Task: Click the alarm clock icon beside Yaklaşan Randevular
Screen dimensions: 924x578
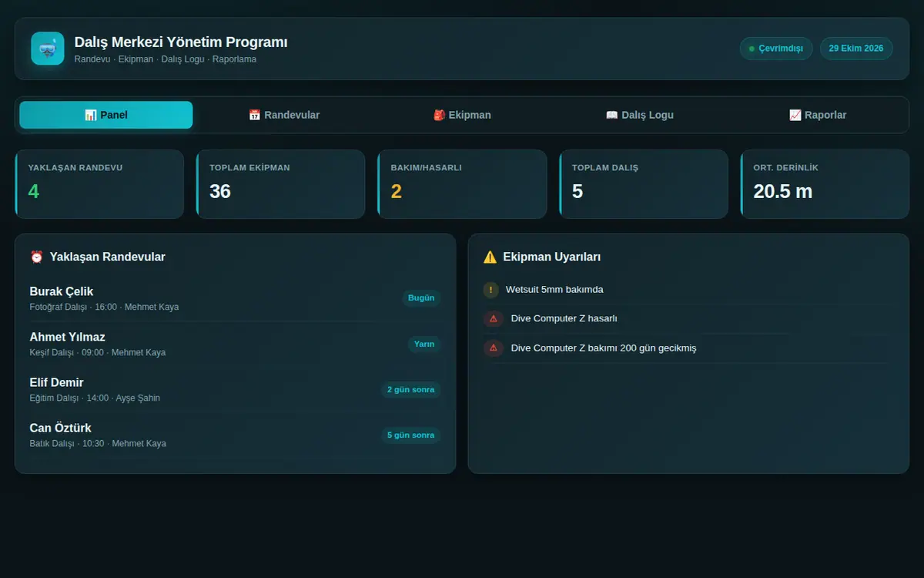Action: coord(36,257)
